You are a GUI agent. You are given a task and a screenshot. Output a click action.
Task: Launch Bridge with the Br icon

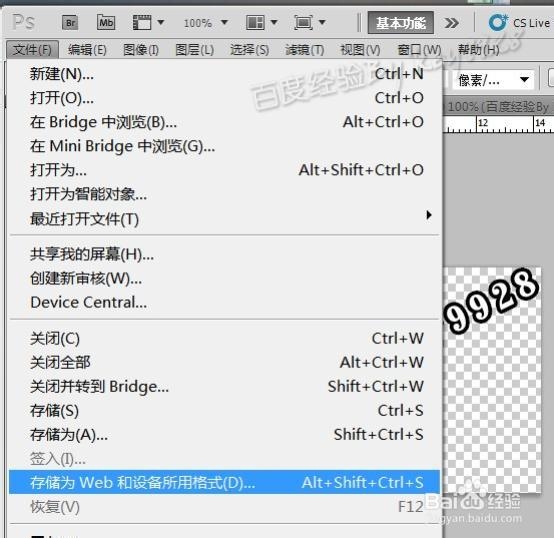[x=70, y=23]
